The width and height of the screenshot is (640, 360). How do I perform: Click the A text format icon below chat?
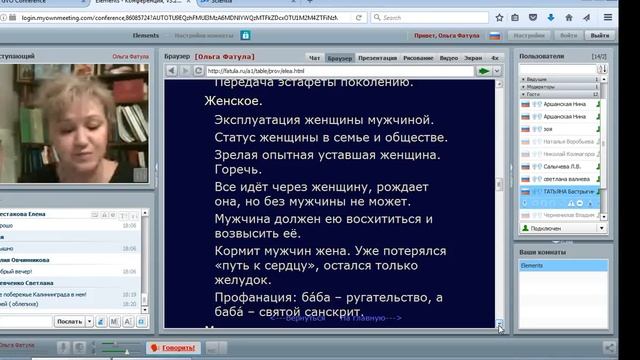(128, 322)
